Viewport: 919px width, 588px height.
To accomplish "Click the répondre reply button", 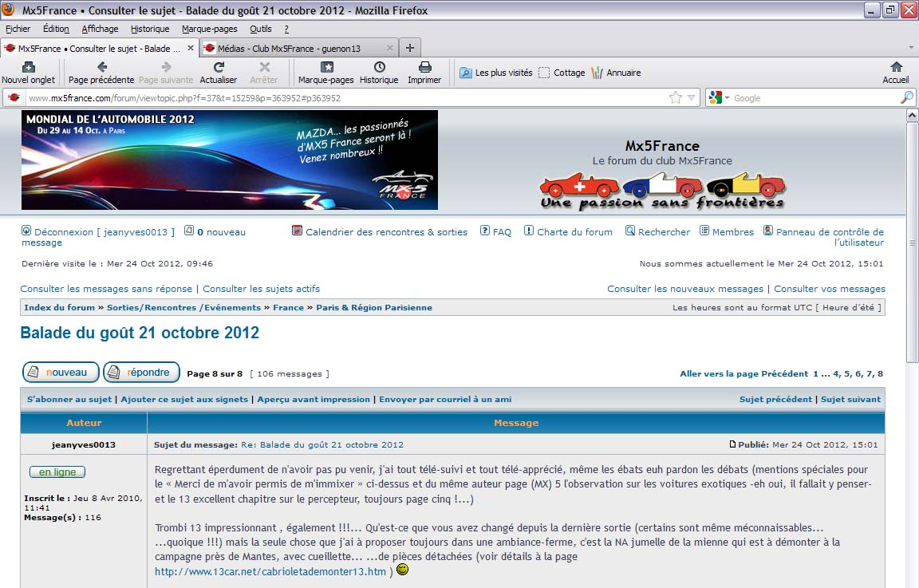I will click(141, 373).
